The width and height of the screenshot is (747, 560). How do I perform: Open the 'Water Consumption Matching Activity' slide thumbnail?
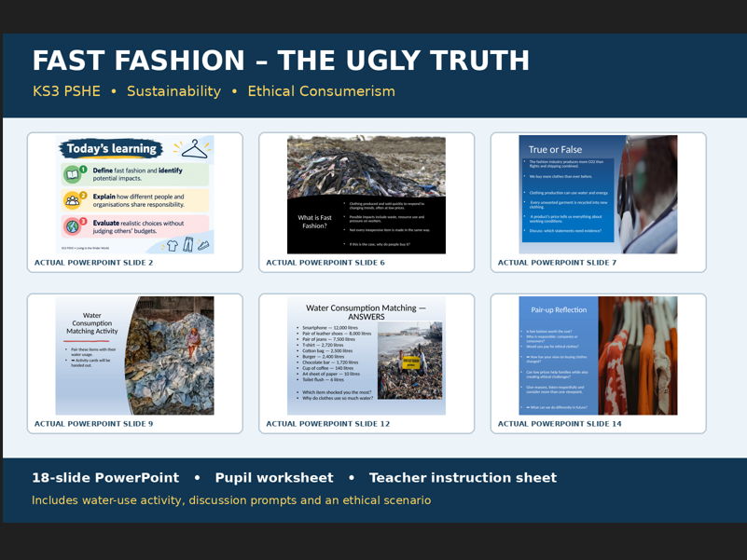coord(135,356)
